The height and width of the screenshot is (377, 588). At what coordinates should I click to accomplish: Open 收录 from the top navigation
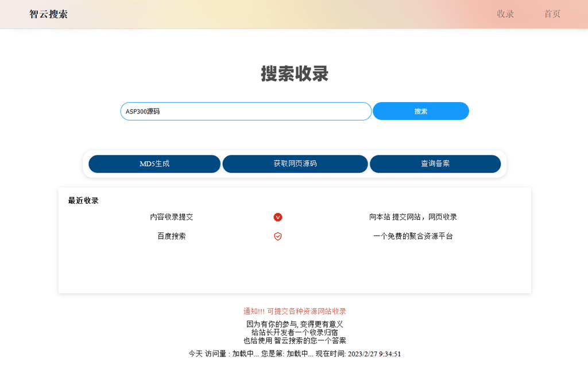coord(505,14)
